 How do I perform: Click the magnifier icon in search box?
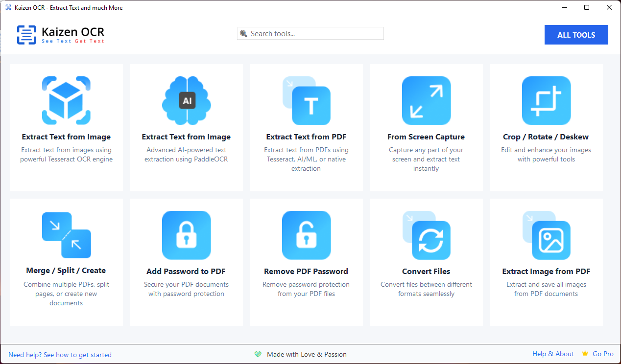(243, 34)
